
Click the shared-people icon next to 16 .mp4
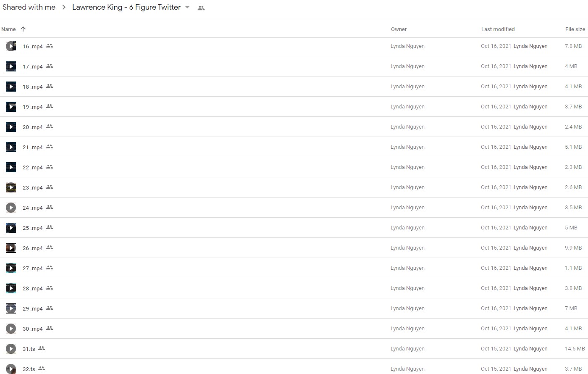(x=50, y=46)
